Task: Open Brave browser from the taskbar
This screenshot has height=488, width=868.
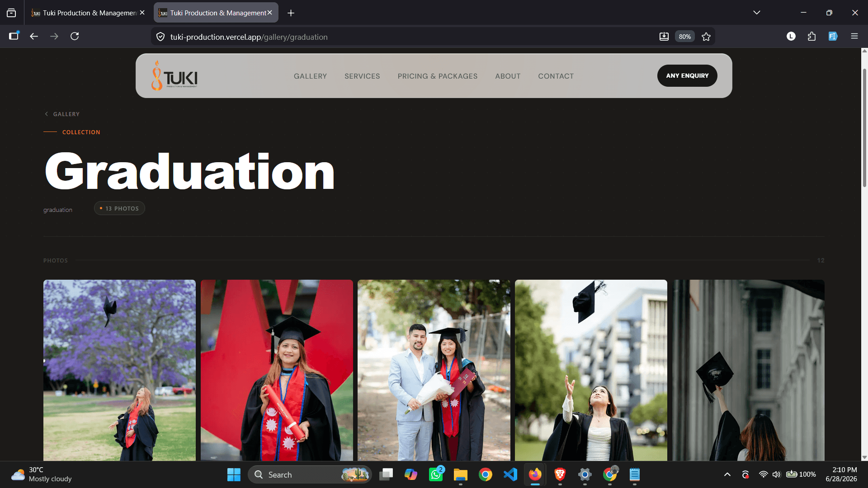Action: coord(560,474)
